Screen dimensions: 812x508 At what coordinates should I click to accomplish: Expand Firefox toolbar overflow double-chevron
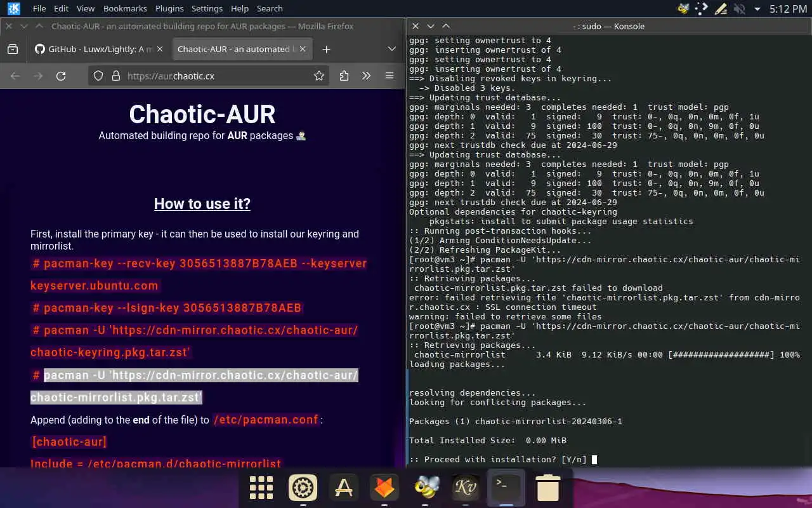(x=367, y=76)
